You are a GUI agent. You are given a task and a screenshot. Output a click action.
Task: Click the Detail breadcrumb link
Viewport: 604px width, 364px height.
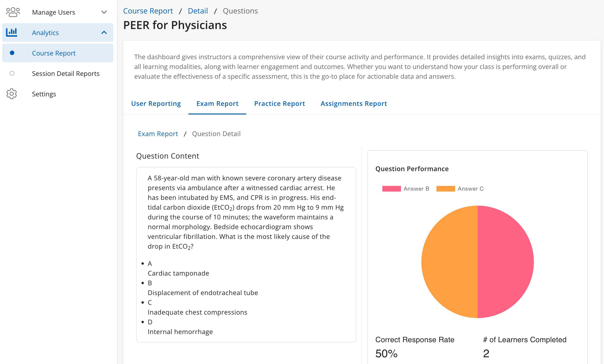(x=198, y=10)
